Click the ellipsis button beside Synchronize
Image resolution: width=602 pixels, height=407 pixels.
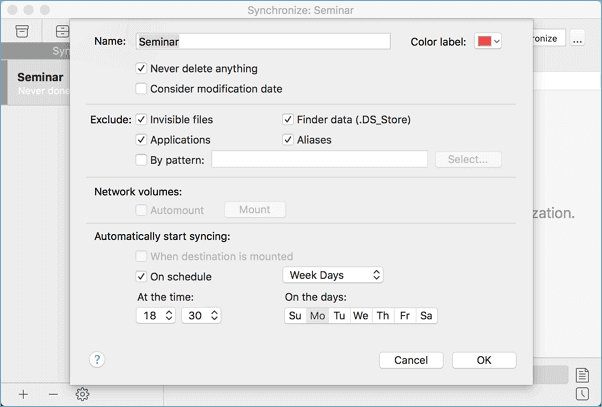578,38
